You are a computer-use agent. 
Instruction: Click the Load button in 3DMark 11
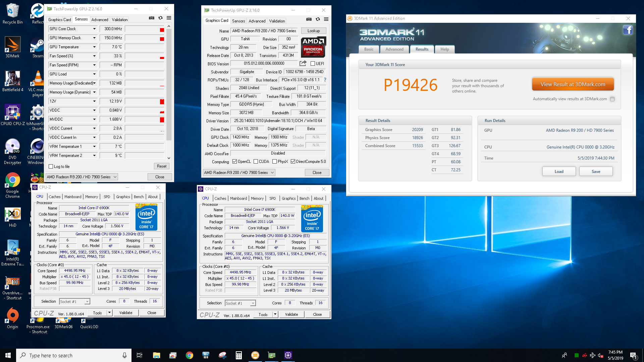(559, 172)
